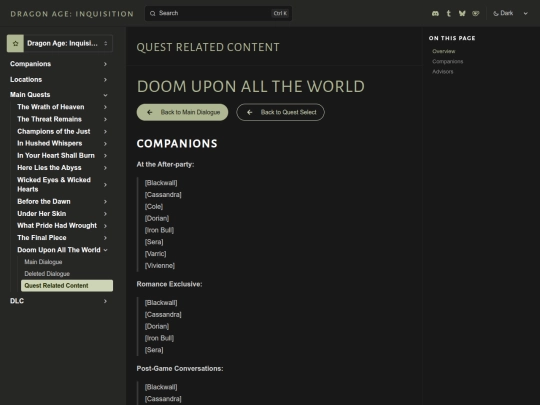Jump to Companions in On This Page

tap(448, 62)
